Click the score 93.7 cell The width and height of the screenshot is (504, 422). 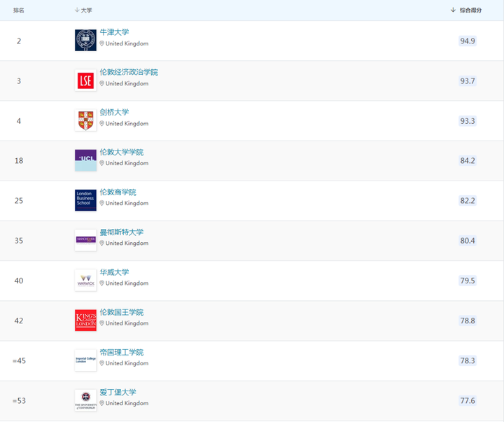[468, 81]
